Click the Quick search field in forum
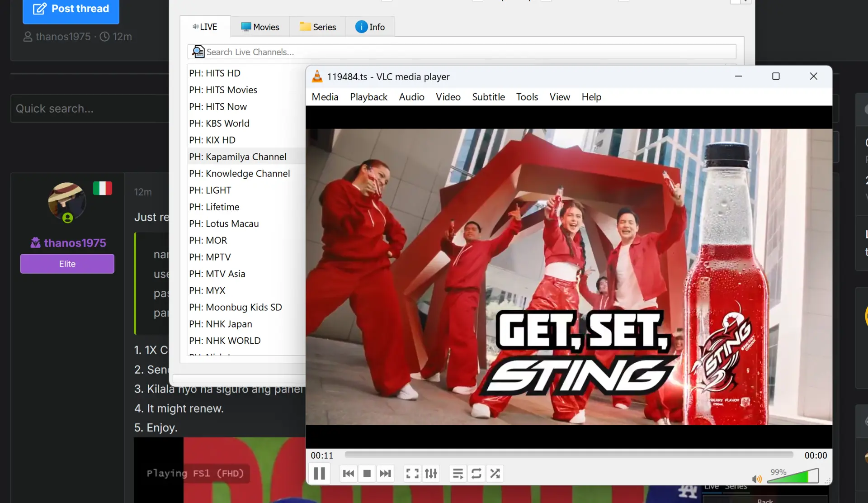 (90, 109)
